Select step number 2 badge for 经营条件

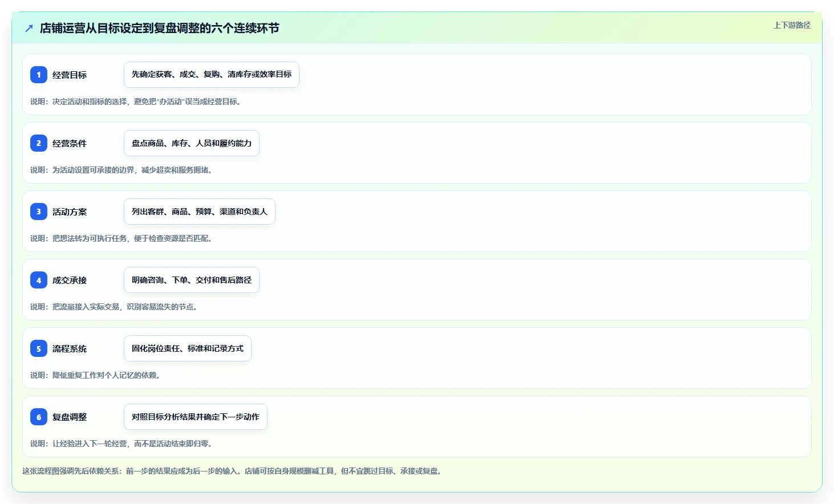click(x=39, y=143)
